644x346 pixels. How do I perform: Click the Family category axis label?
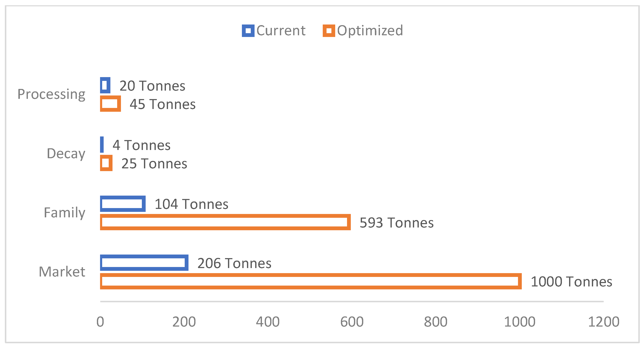click(65, 213)
